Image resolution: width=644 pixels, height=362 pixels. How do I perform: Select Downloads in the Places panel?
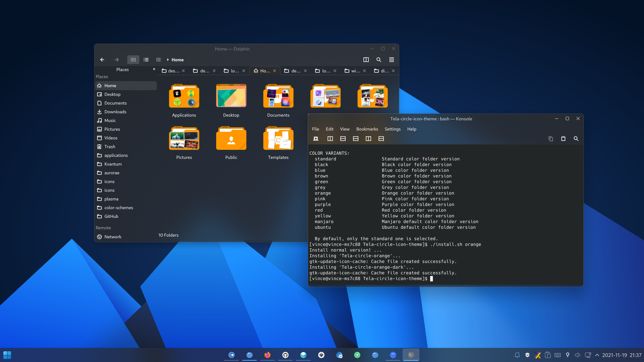(115, 112)
